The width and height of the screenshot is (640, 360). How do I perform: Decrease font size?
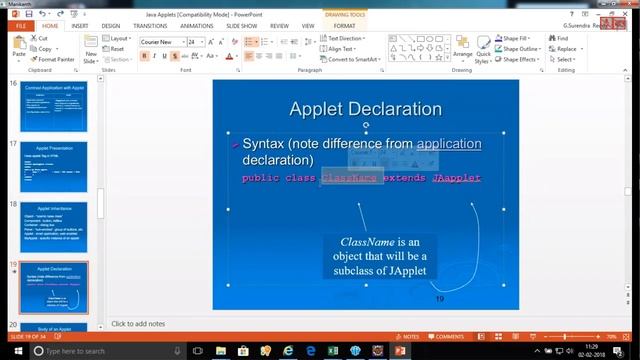221,42
